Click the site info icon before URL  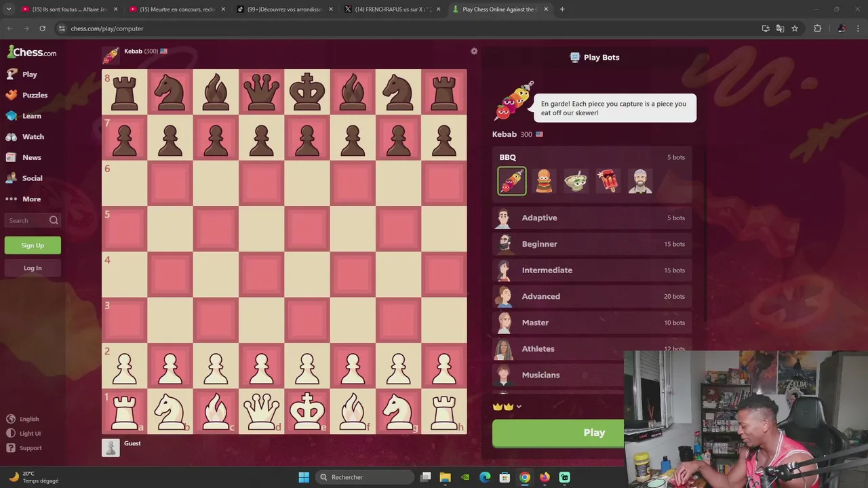click(x=62, y=28)
